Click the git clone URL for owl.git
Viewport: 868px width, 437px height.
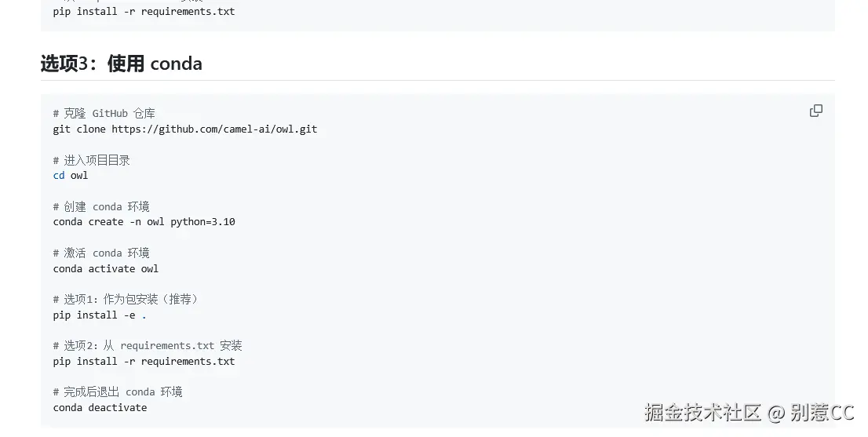pos(214,129)
